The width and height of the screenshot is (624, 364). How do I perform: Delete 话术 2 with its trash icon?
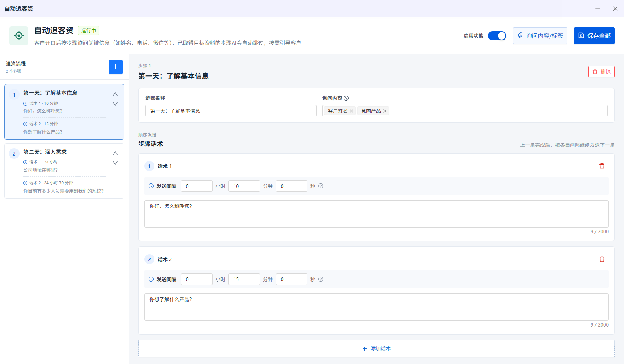(x=602, y=259)
